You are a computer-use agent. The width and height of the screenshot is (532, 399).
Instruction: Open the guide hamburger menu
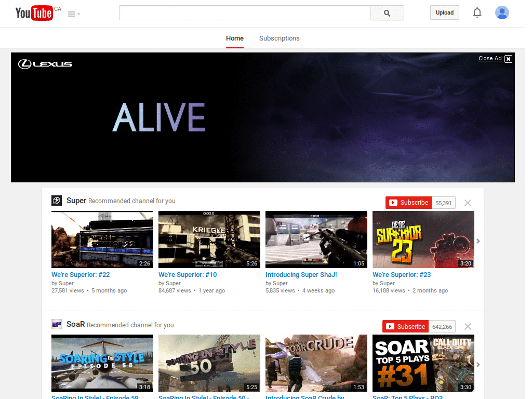[x=74, y=14]
